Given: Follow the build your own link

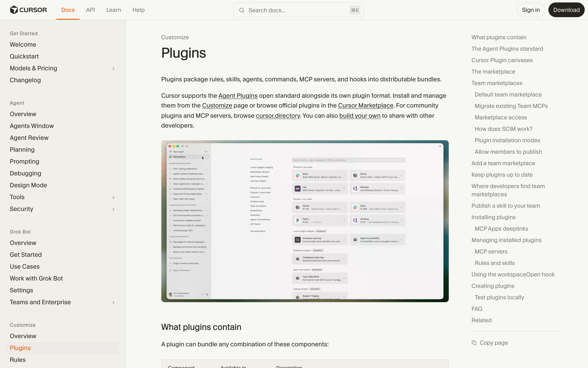Looking at the screenshot, I should [x=360, y=116].
